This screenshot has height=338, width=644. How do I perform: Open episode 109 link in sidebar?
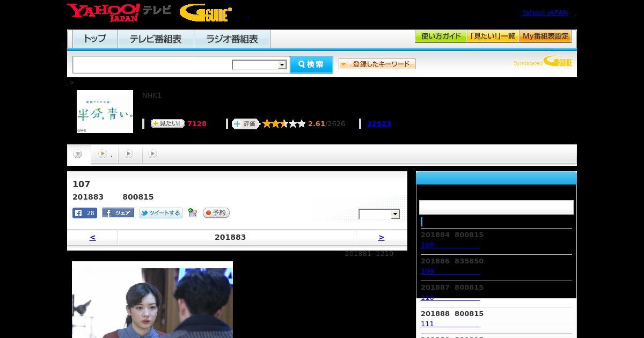point(450,271)
